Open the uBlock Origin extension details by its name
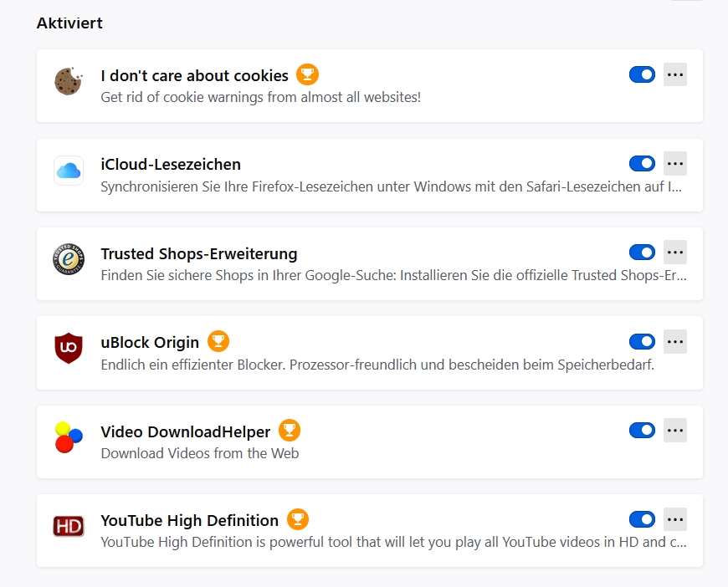728x587 pixels. click(x=150, y=342)
